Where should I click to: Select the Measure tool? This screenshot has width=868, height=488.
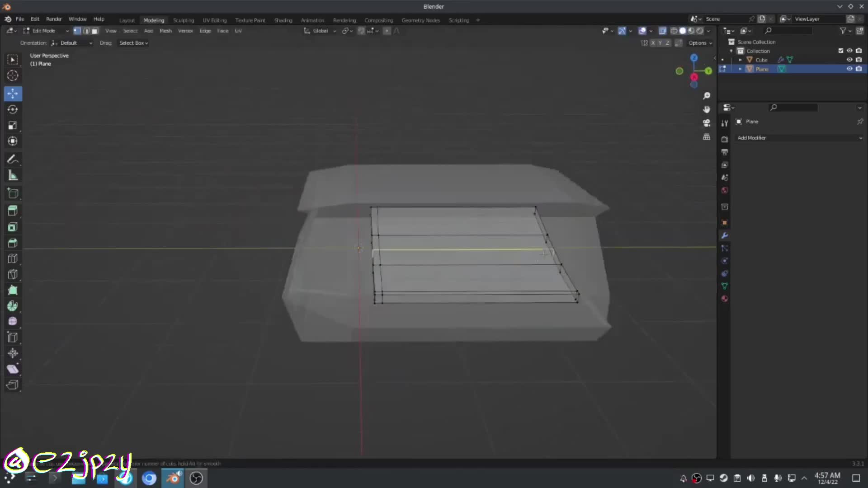(x=12, y=175)
